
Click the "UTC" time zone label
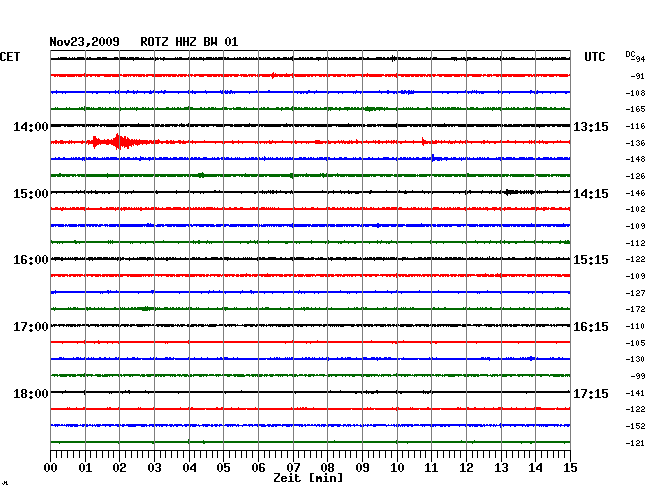pos(594,57)
